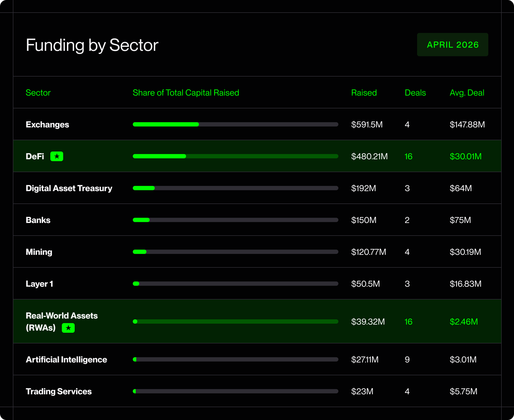Click the star badge next to DeFi
514x420 pixels.
click(x=57, y=156)
